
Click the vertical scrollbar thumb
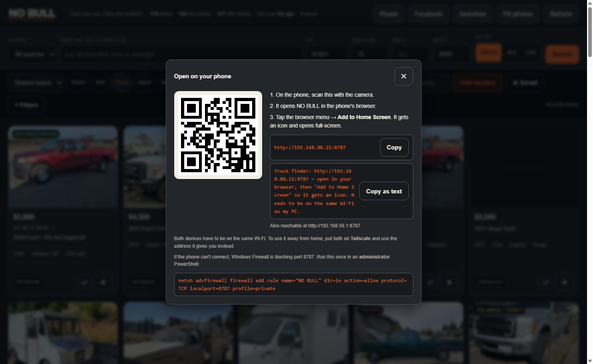click(590, 32)
